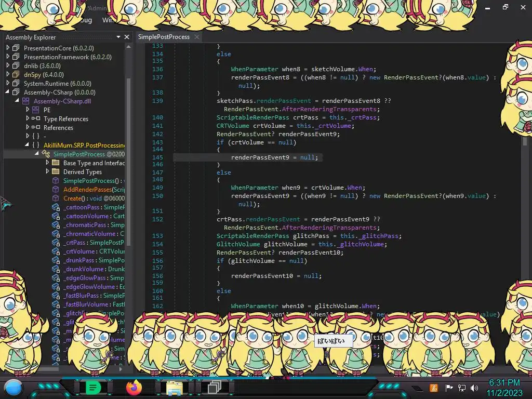Expand the System.Runtime (6.0.0.0) assembly

[8, 83]
